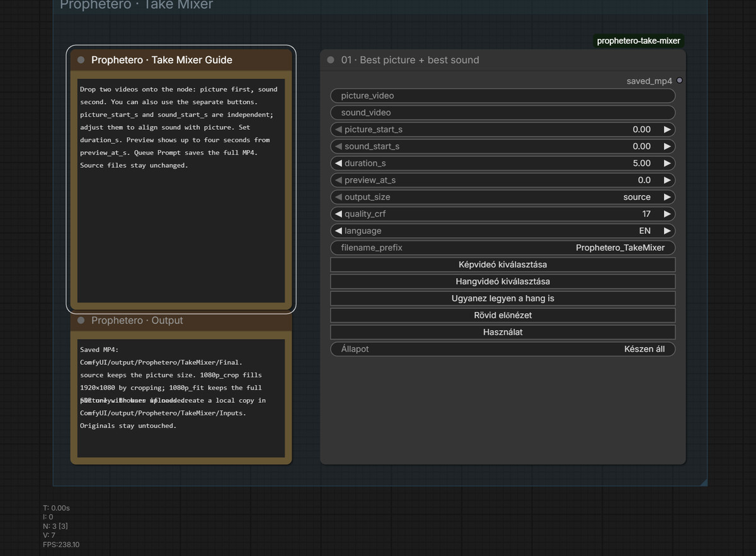Screen dimensions: 756x556
Task: Click the saved_mp4 output socket
Action: tap(679, 81)
